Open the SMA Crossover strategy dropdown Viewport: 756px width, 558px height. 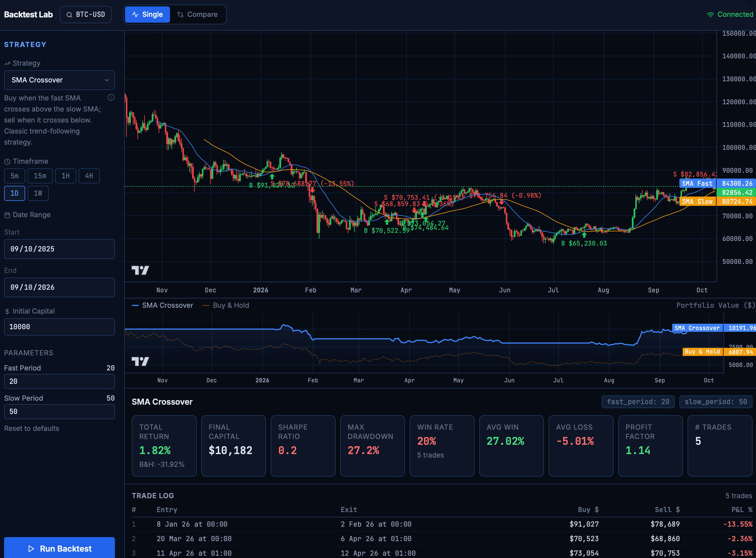pyautogui.click(x=59, y=80)
